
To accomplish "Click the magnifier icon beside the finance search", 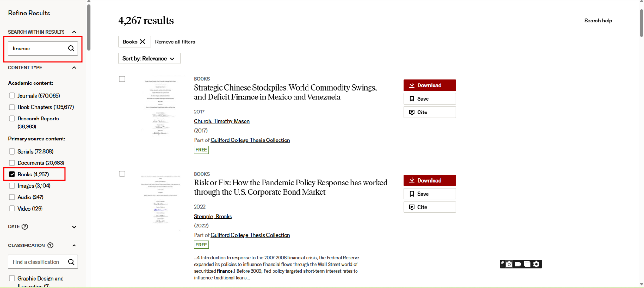I will pos(71,48).
